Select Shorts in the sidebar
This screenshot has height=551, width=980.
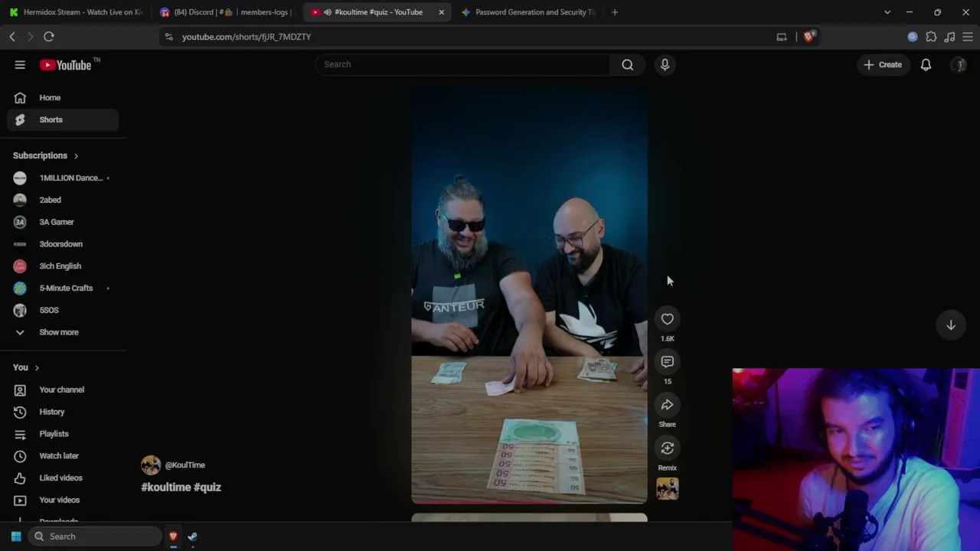(x=63, y=119)
